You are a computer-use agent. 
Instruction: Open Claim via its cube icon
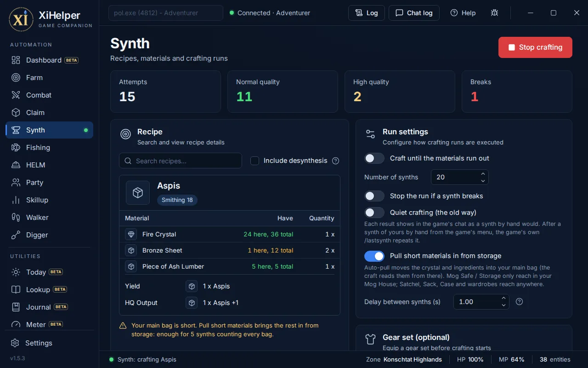click(16, 113)
